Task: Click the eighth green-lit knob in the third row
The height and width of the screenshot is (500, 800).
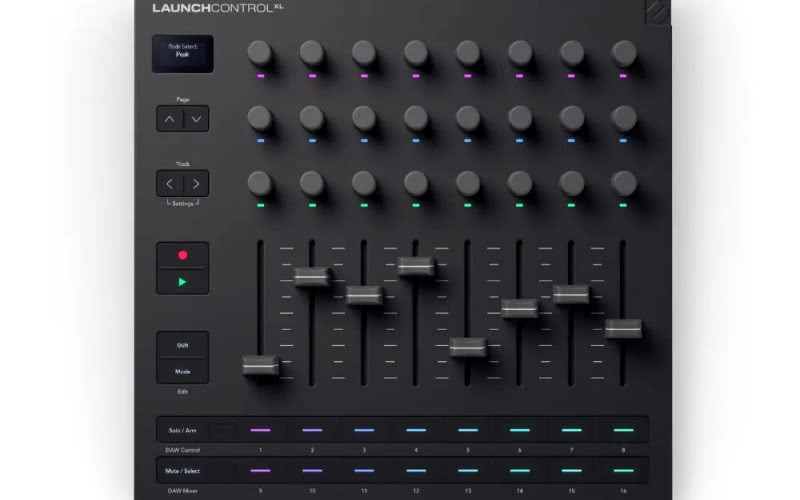Action: pos(623,183)
